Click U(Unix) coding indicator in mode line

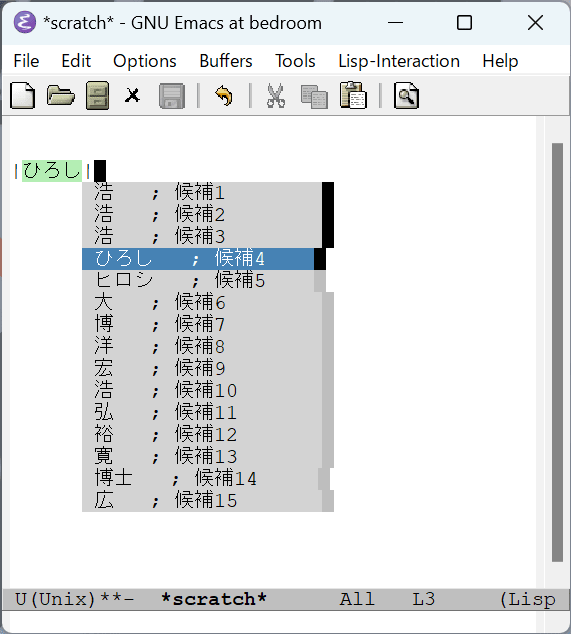tap(55, 599)
